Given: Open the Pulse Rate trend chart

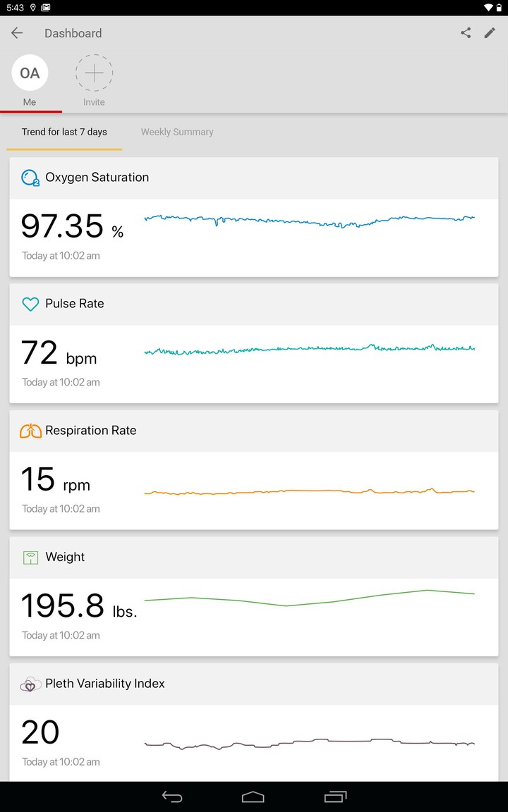Looking at the screenshot, I should click(x=309, y=349).
